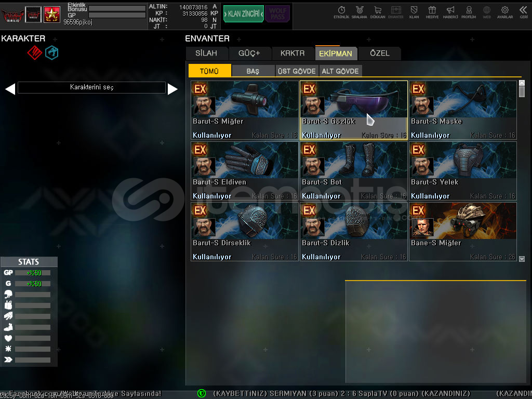Click the KLAN ZİNCİRİ button
The width and height of the screenshot is (532, 399).
point(244,14)
